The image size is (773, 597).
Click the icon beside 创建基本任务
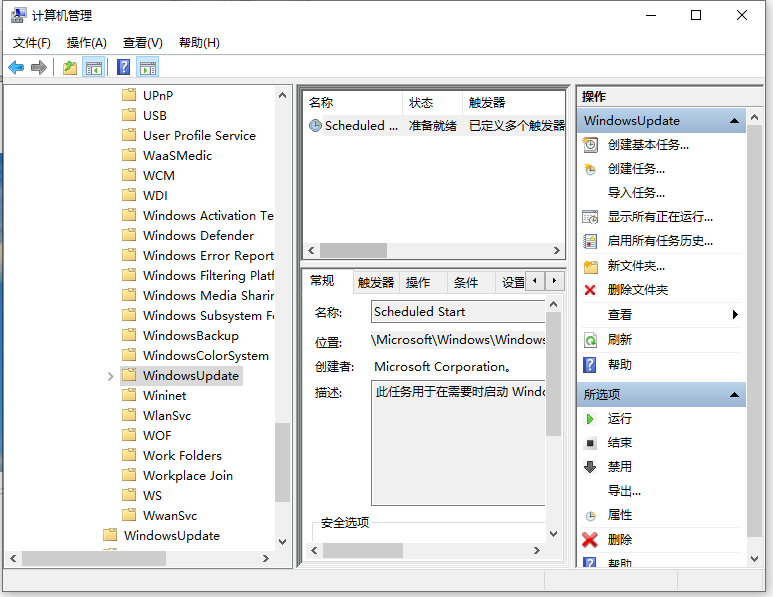pyautogui.click(x=590, y=144)
